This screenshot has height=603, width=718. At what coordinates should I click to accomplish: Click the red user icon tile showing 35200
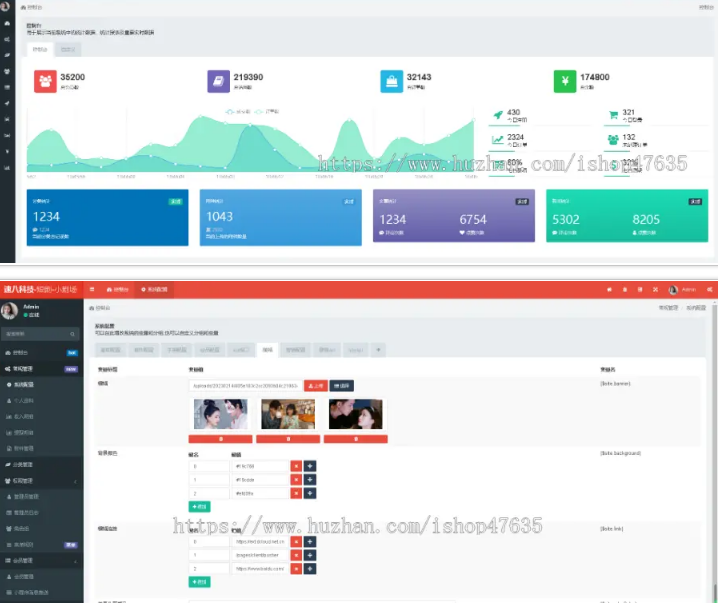pos(44,81)
